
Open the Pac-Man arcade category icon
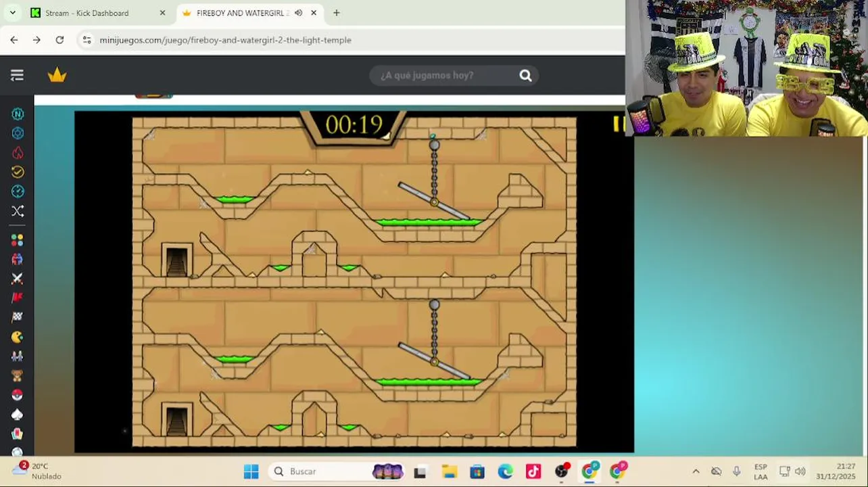coord(18,337)
